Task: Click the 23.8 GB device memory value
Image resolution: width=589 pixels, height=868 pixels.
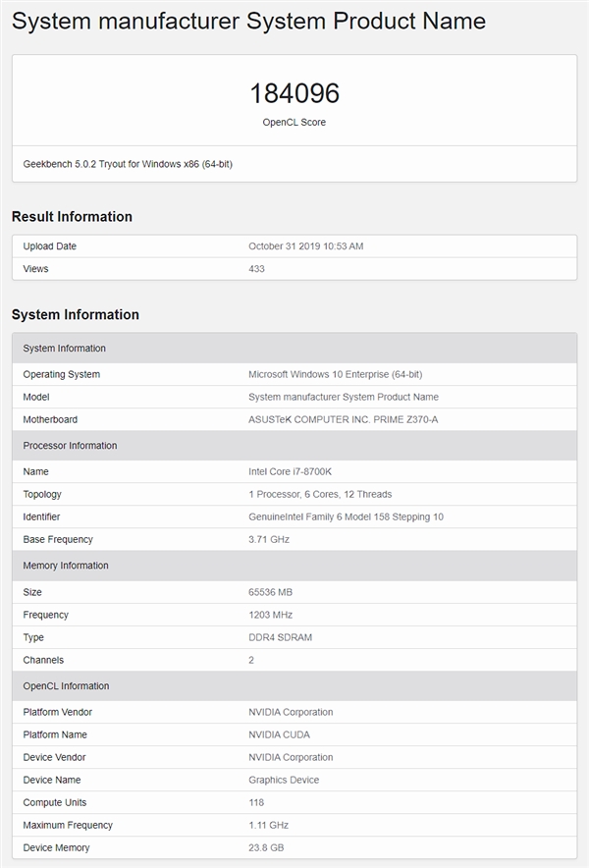Action: tap(266, 847)
